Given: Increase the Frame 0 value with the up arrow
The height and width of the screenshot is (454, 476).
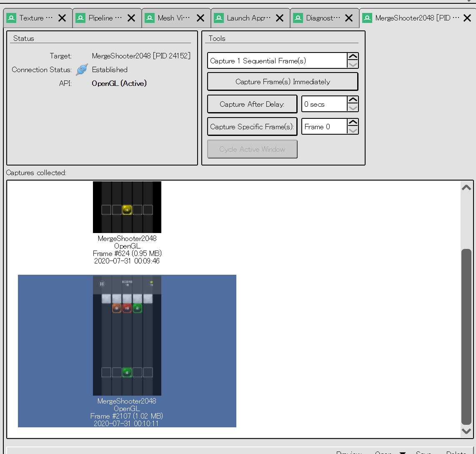Looking at the screenshot, I should 353,122.
